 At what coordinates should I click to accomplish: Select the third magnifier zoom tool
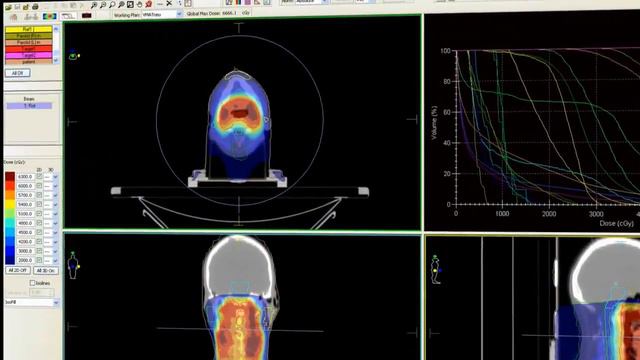[112, 5]
